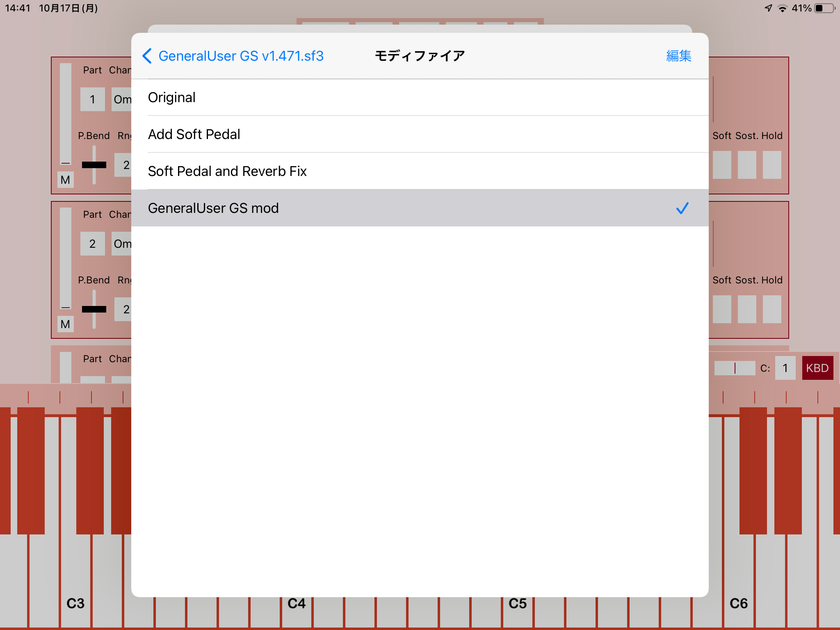Image resolution: width=840 pixels, height=630 pixels.
Task: Tap the 編集 edit button
Action: [679, 56]
